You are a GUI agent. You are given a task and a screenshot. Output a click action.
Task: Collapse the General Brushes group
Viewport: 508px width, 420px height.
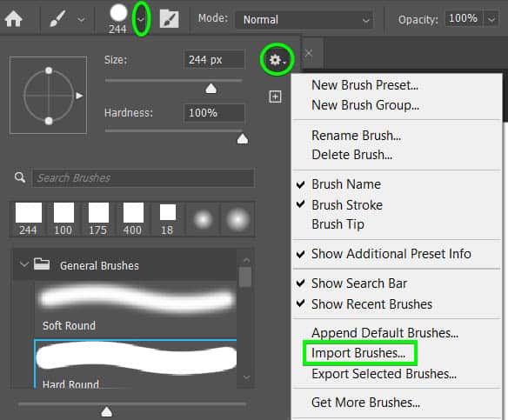pyautogui.click(x=23, y=264)
